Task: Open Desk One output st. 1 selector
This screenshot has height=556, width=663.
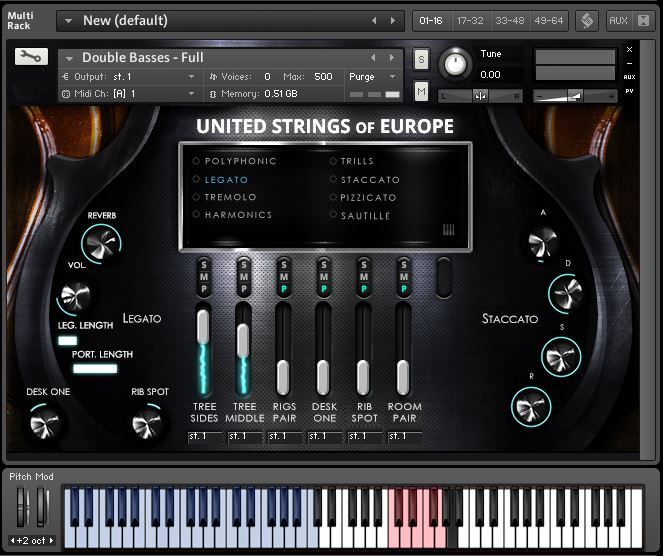Action: [x=325, y=437]
